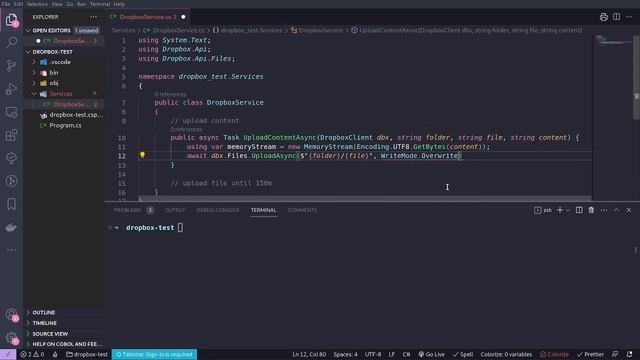The image size is (640, 360).
Task: Open launch profile dropdown beside new terminal
Action: click(x=568, y=210)
